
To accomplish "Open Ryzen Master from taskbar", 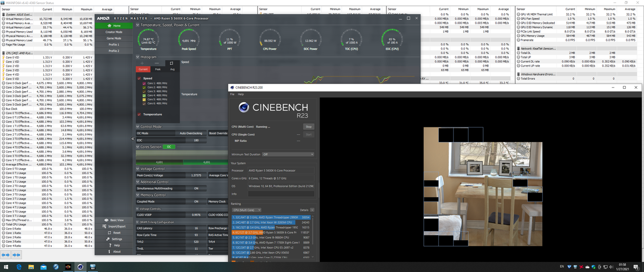I will coord(68,266).
